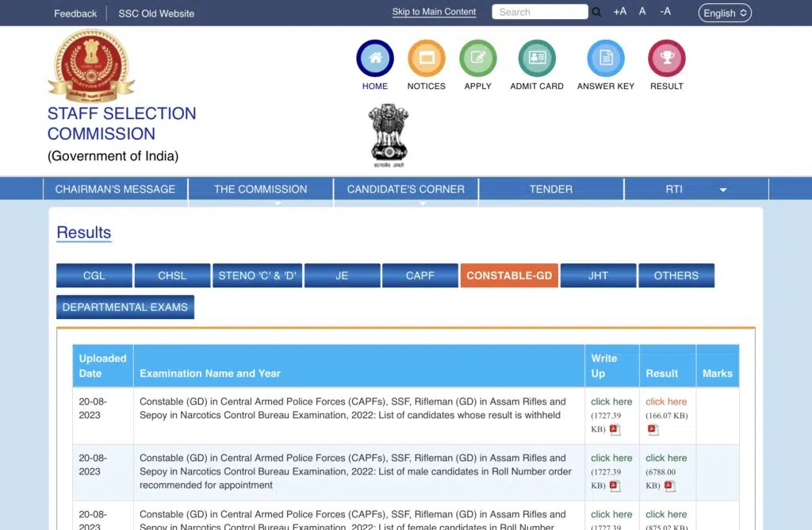Open the Home icon in header
This screenshot has height=530, width=812.
click(x=375, y=58)
